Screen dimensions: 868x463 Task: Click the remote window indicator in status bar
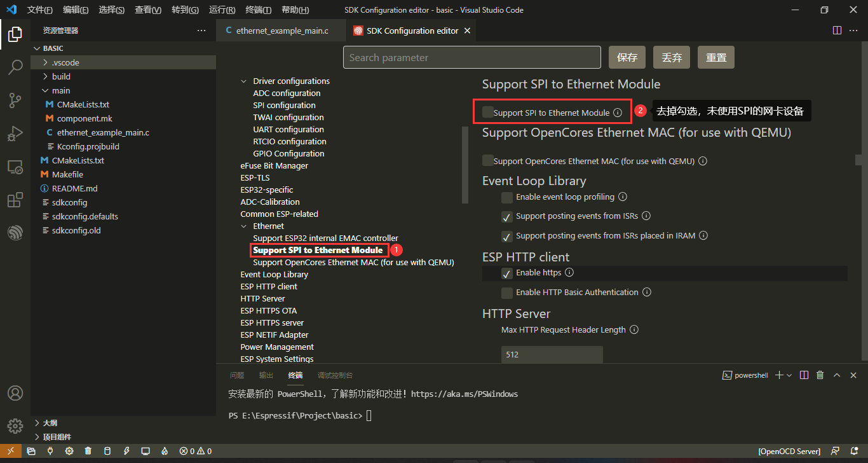pyautogui.click(x=10, y=452)
